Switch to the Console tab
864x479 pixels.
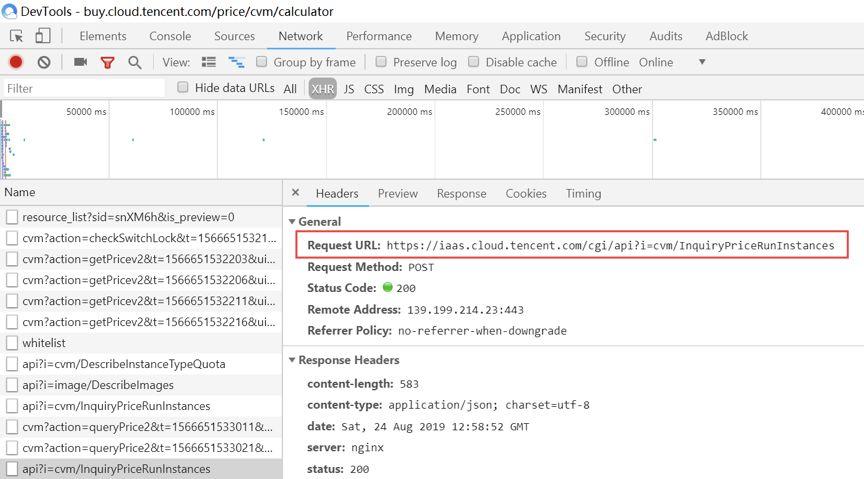(170, 36)
